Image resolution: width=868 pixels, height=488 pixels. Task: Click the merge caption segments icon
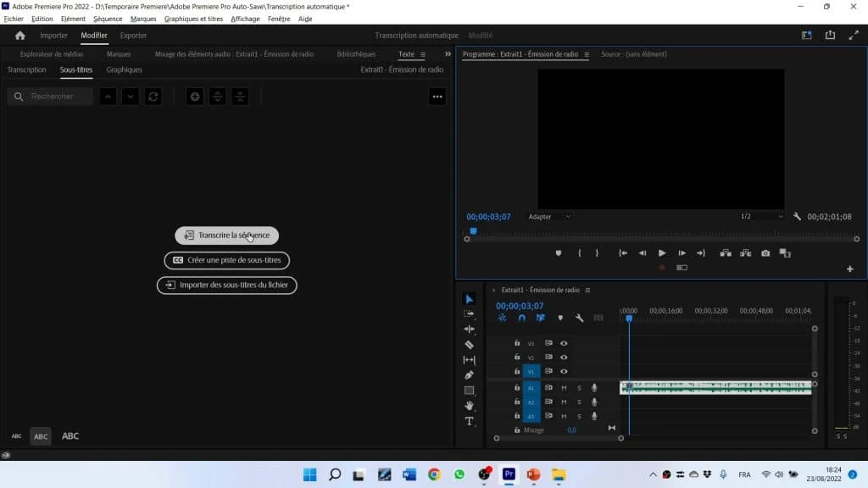point(240,97)
